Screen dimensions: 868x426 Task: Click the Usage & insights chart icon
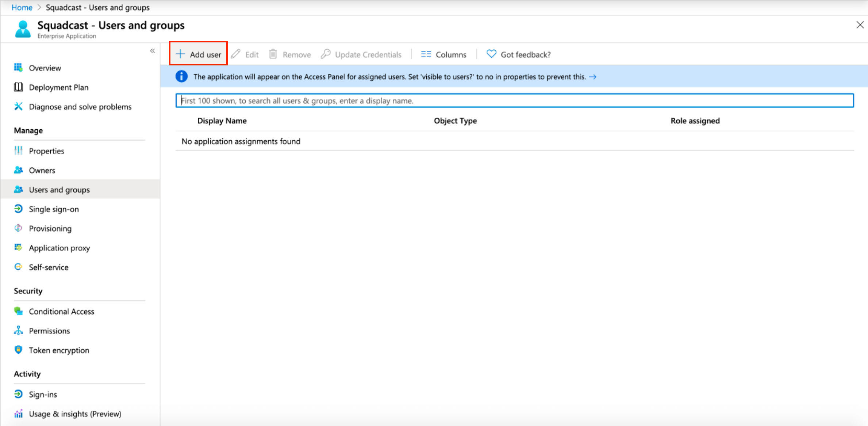18,413
